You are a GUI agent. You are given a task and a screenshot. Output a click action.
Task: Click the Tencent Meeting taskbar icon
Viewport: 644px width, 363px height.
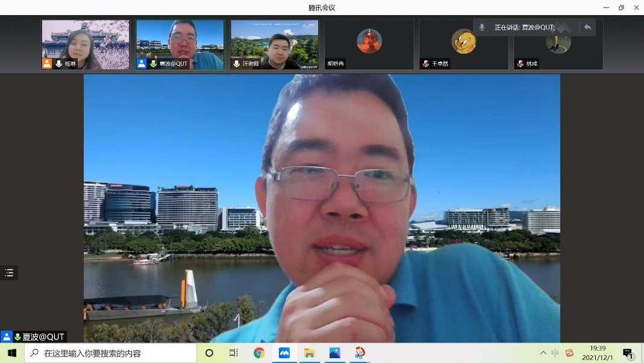284,353
